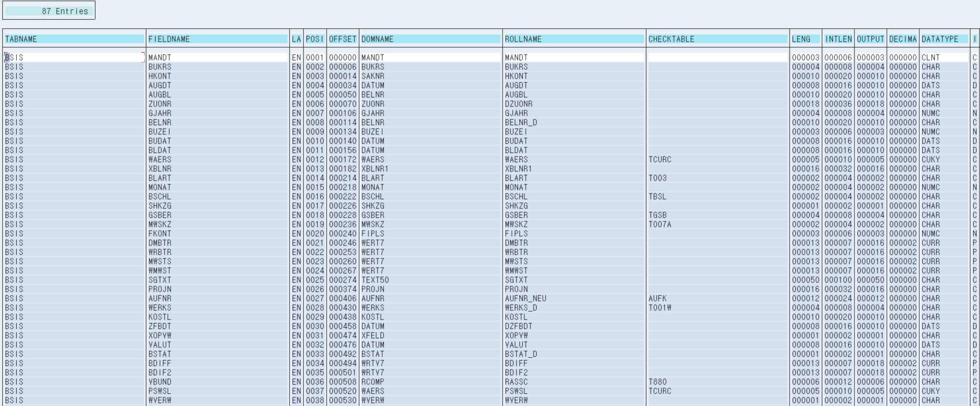Click rollname RASSC

[516, 382]
